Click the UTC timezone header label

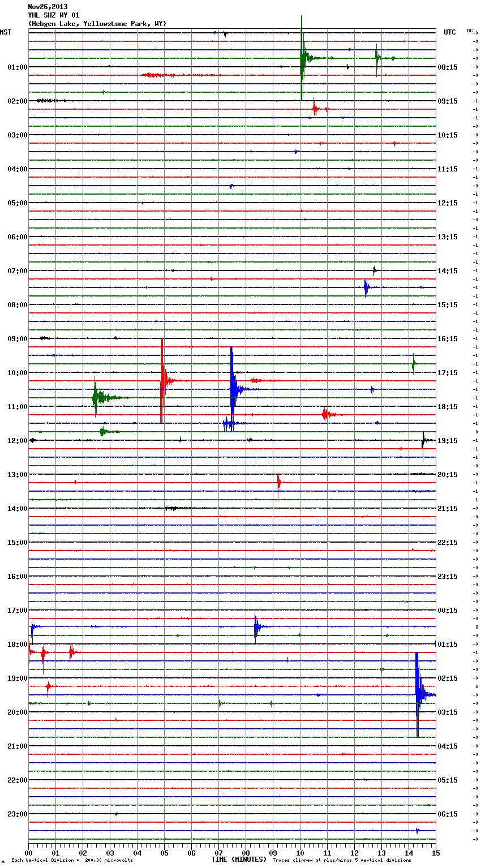coord(449,32)
